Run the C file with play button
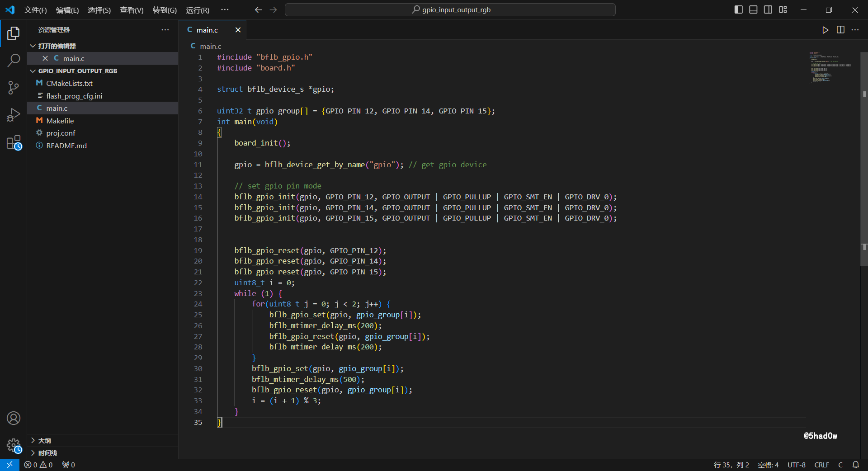868x471 pixels. pos(825,30)
